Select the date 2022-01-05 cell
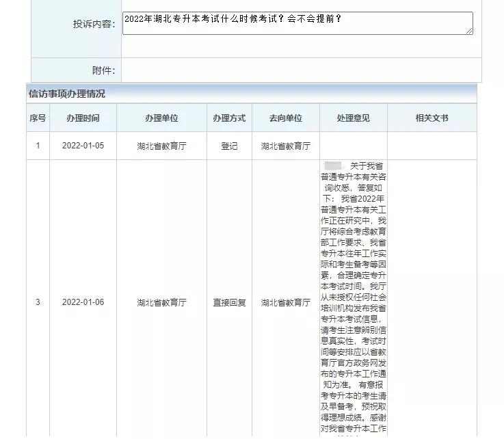This screenshot has height=439, width=504. pyautogui.click(x=83, y=146)
